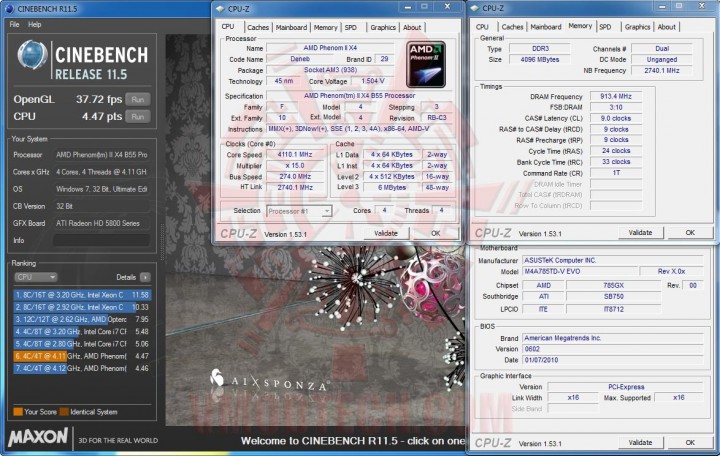
Task: Click the Identical System legend swatch
Action: coord(64,412)
